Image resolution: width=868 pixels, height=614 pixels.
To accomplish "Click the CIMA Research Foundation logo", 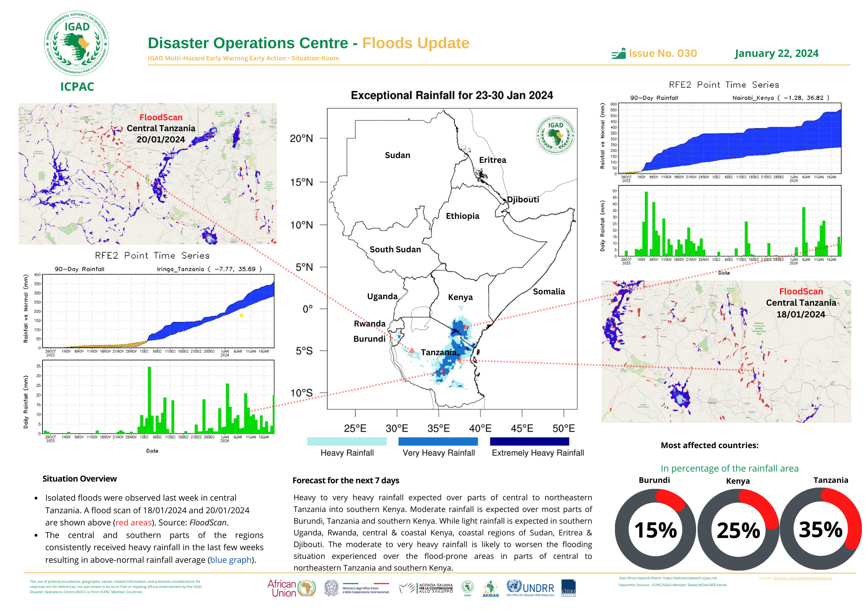I will [x=569, y=588].
